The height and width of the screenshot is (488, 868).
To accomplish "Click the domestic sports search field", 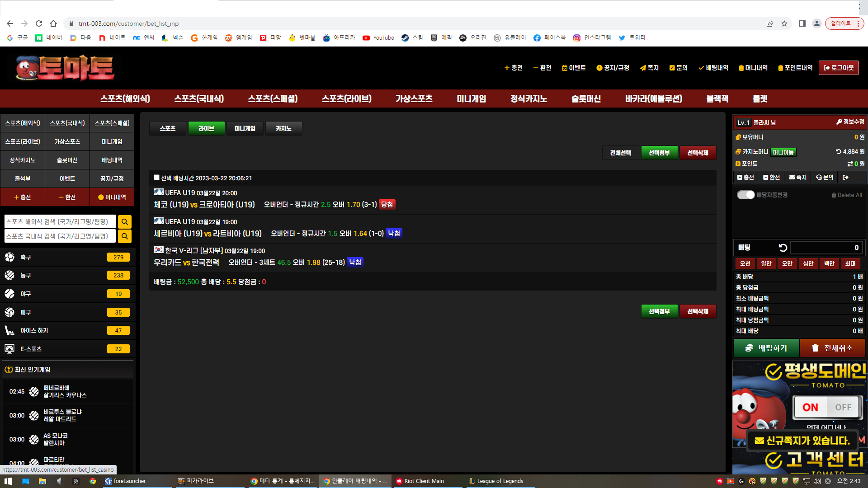I will [x=60, y=236].
